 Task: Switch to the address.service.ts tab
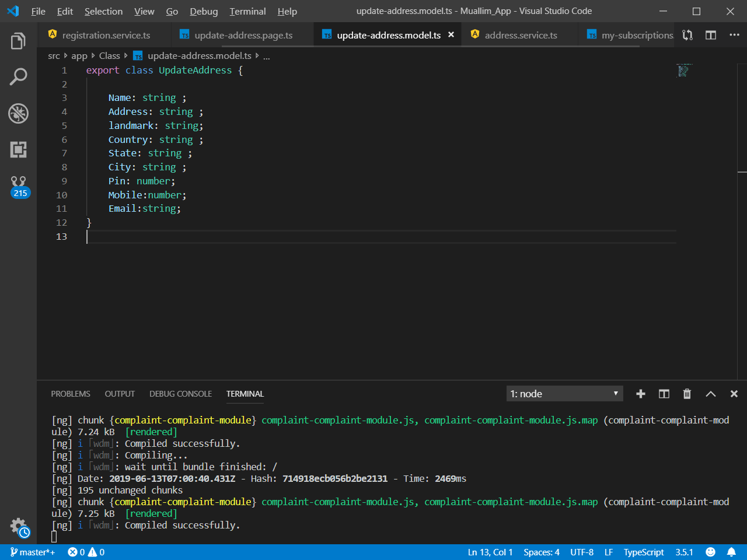521,35
